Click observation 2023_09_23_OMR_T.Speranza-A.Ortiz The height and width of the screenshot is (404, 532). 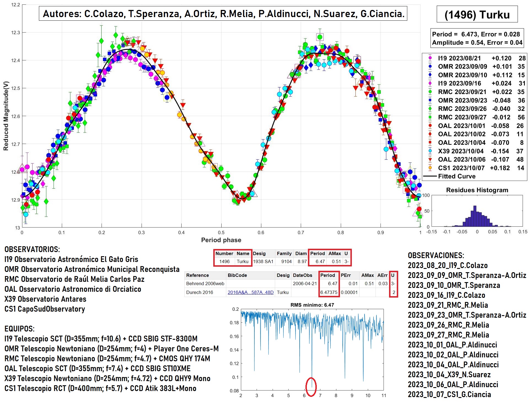(x=467, y=315)
